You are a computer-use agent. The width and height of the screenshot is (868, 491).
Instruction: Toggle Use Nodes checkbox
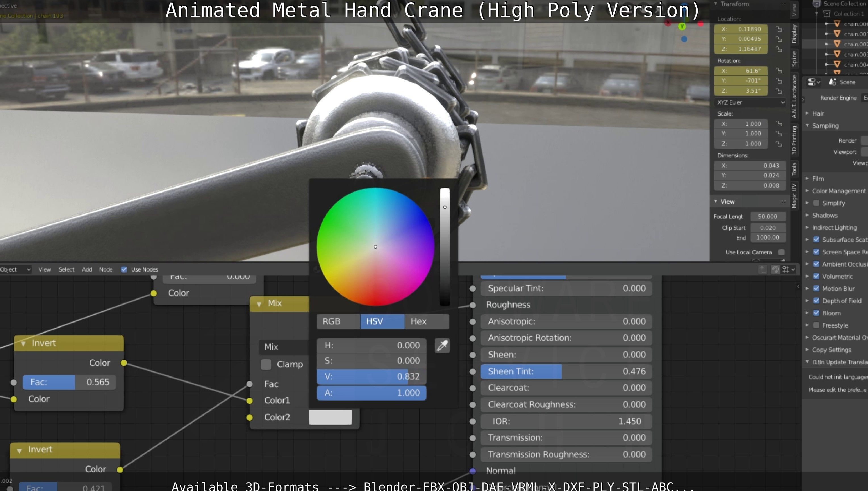point(124,269)
